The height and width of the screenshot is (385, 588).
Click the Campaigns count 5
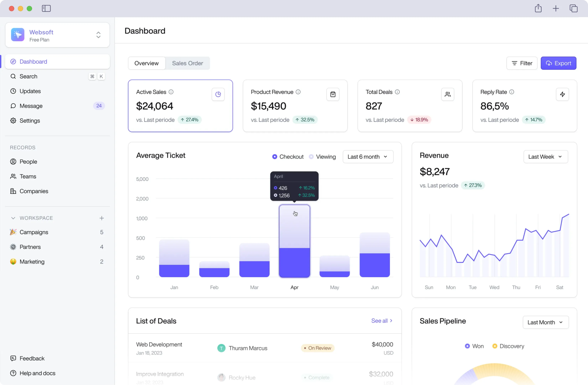(102, 232)
